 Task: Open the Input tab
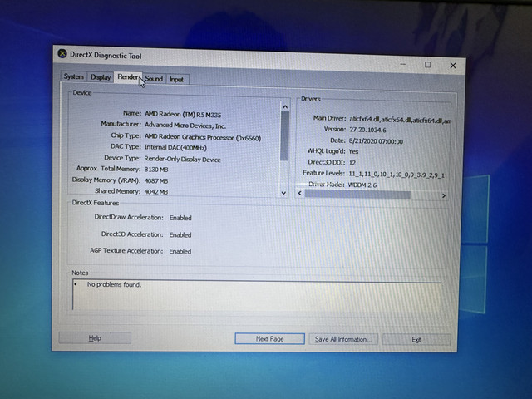176,80
